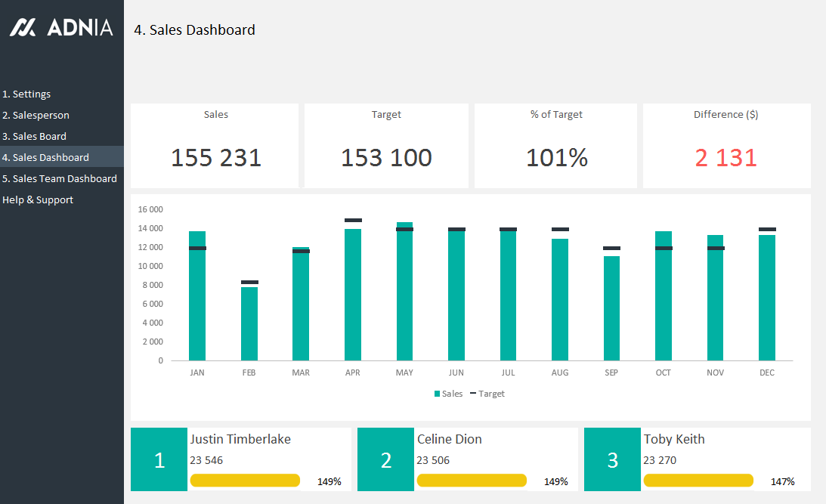826x504 pixels.
Task: Select the FEB sales bar
Action: [x=249, y=325]
